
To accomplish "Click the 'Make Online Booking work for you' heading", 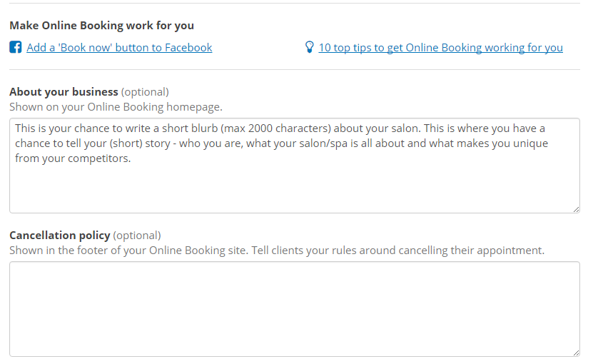I will tap(101, 26).
